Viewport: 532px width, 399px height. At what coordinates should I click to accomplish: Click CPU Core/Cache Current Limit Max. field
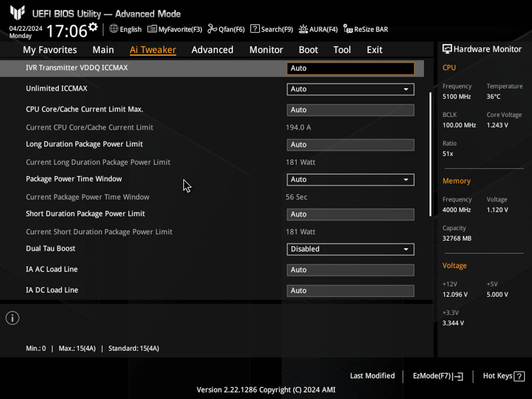pos(350,110)
